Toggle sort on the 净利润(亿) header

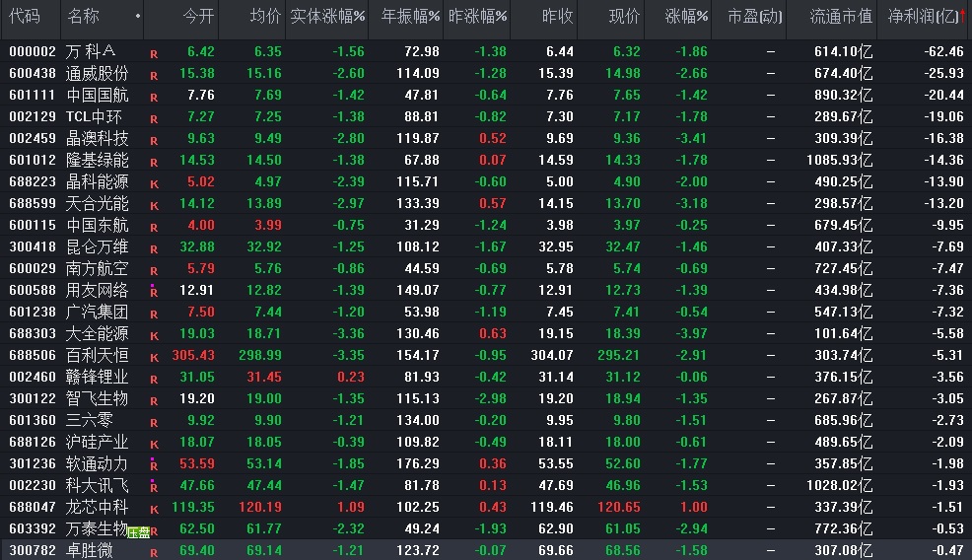(x=925, y=16)
